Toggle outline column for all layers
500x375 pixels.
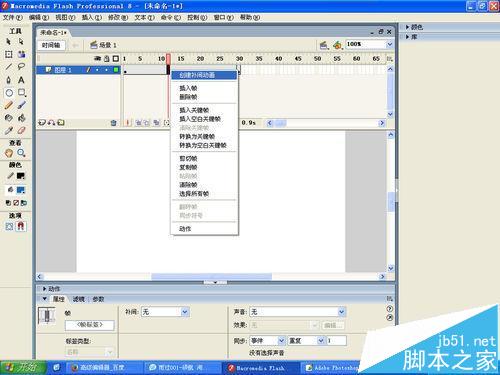point(116,59)
